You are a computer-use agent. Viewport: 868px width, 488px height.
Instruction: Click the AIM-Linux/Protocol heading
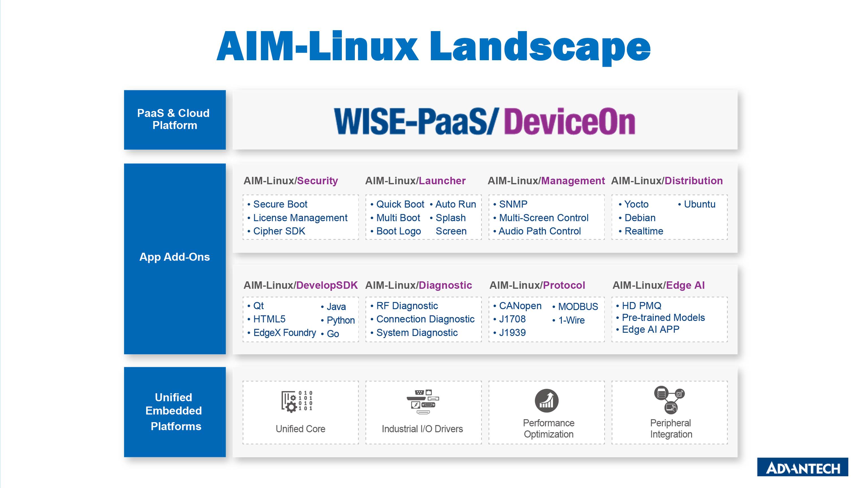pos(537,285)
